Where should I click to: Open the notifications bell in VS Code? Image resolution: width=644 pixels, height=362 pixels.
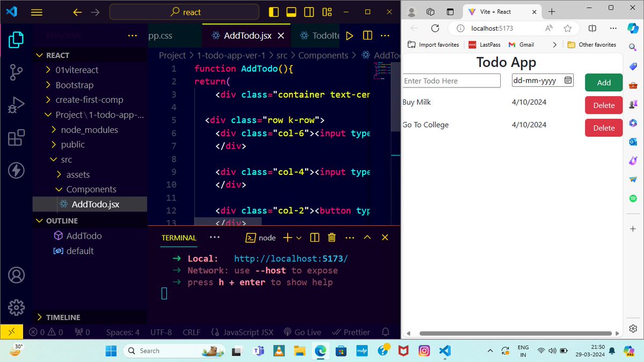click(x=385, y=333)
